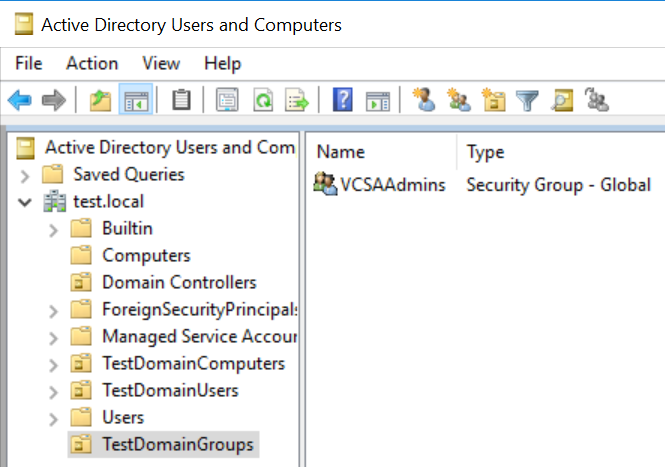This screenshot has height=467, width=665.
Task: Click the test.local domain icon
Action: tap(55, 201)
